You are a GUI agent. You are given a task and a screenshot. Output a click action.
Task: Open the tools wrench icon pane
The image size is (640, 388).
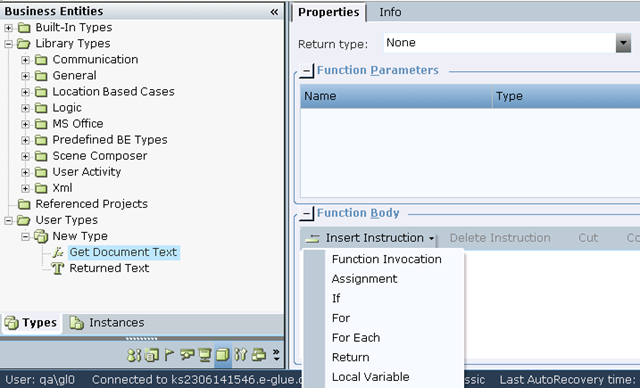tap(241, 355)
